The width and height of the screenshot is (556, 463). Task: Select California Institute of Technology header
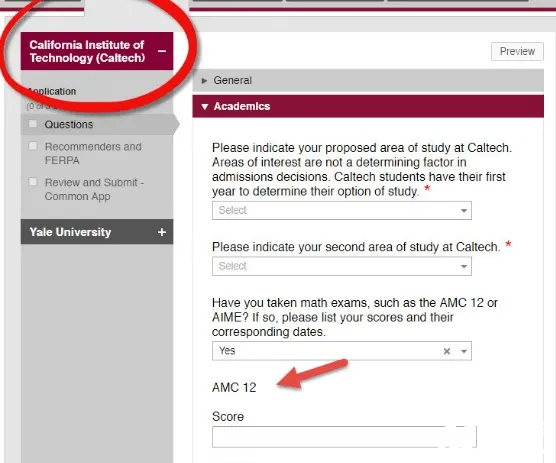click(x=97, y=51)
